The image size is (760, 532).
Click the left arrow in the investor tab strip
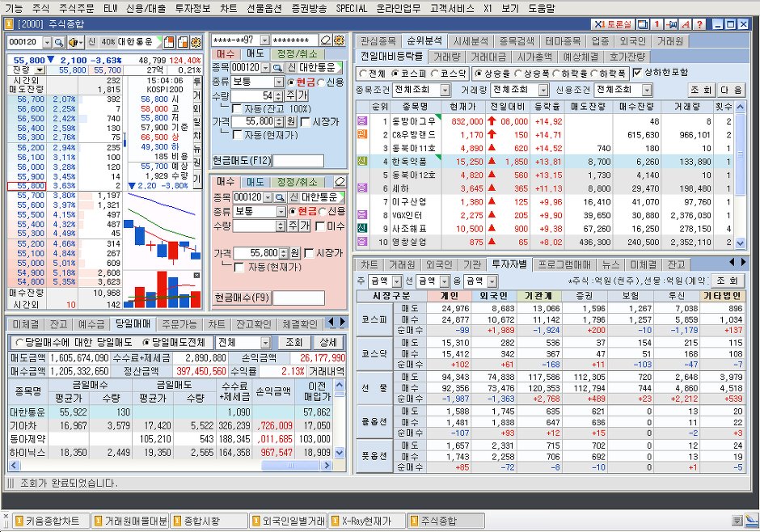coord(732,263)
